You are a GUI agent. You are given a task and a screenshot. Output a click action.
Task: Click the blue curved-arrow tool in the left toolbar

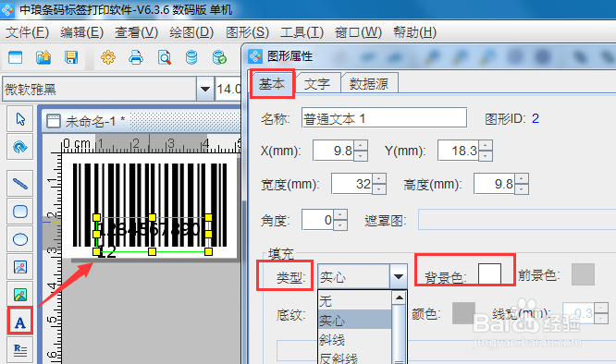(20, 147)
